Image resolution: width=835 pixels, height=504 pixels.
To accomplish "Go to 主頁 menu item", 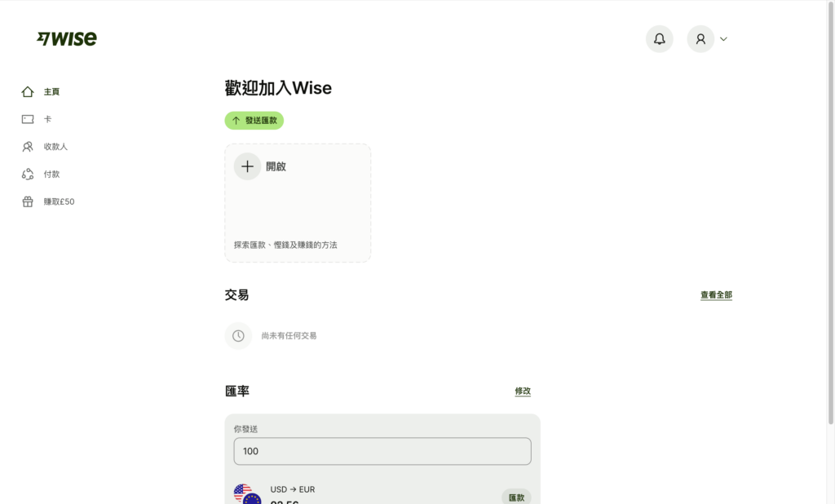I will [x=51, y=91].
